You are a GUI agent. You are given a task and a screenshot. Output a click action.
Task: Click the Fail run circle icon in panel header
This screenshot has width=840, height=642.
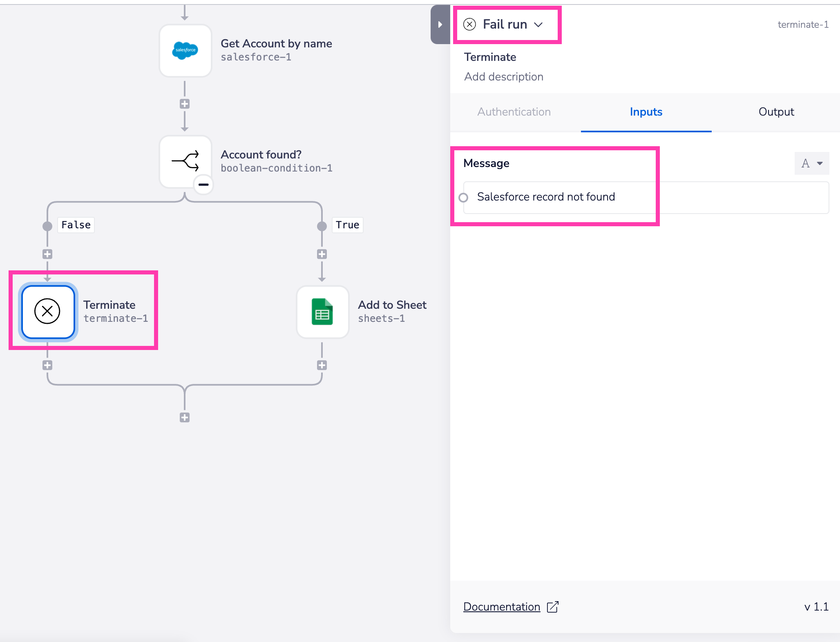coord(470,24)
